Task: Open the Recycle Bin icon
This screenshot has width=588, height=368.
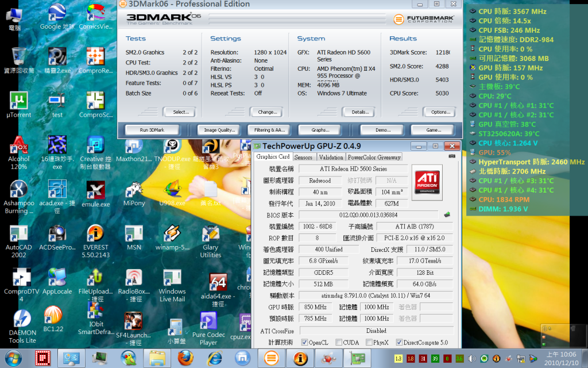Action: coord(18,60)
